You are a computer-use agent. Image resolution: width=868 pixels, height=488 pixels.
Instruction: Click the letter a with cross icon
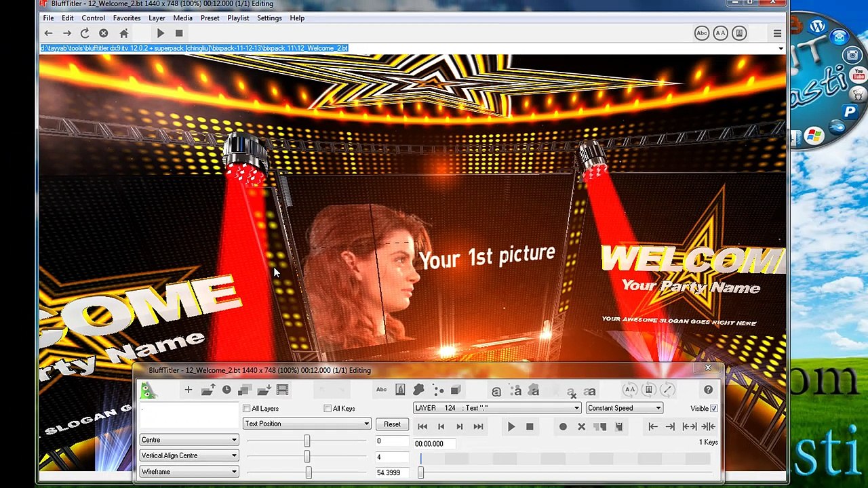point(572,392)
